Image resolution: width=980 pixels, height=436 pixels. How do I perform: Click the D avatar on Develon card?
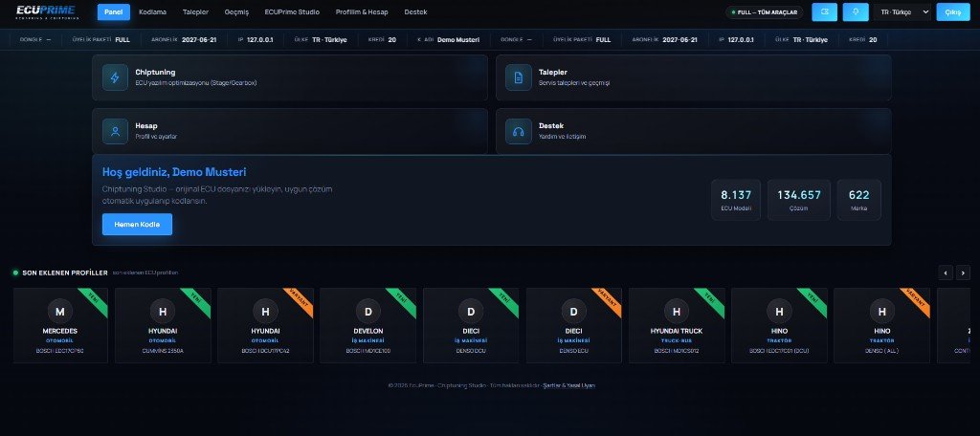click(368, 311)
